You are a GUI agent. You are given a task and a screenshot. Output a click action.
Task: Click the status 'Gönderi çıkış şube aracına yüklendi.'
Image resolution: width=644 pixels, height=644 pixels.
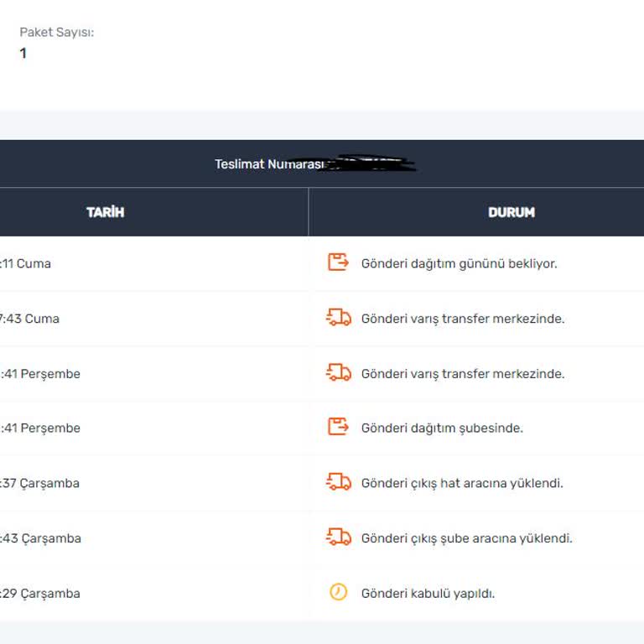coord(466,538)
